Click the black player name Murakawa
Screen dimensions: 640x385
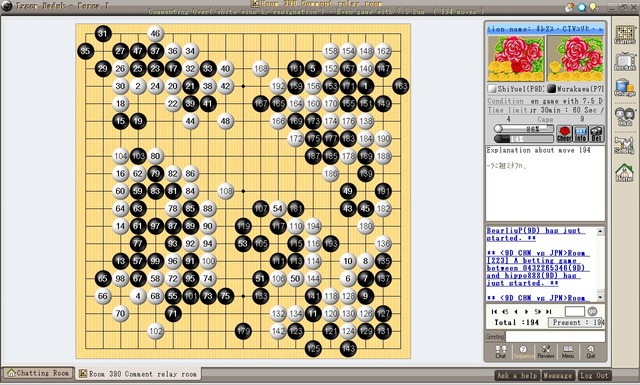click(x=580, y=89)
